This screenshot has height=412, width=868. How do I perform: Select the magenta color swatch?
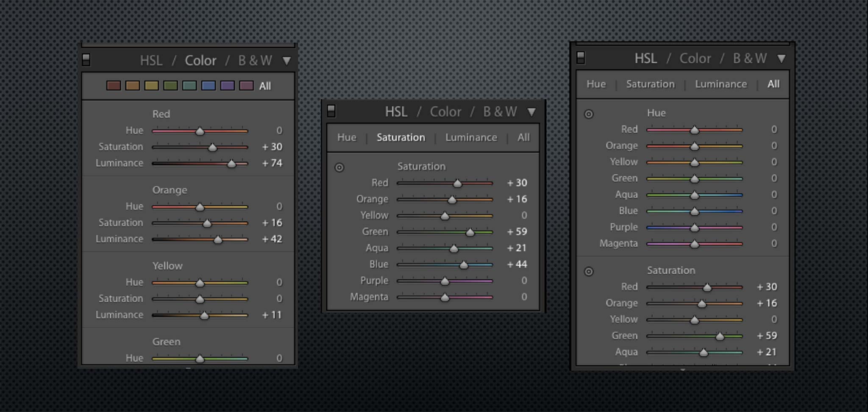click(247, 86)
